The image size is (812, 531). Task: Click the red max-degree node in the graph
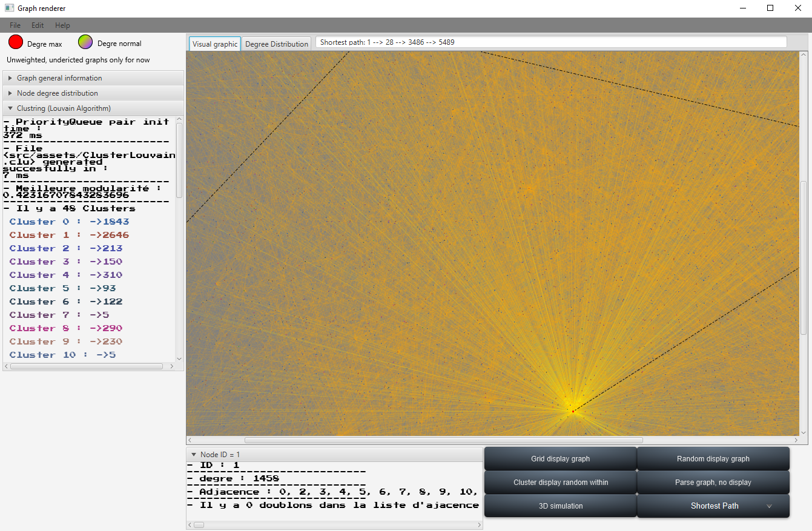pyautogui.click(x=573, y=411)
